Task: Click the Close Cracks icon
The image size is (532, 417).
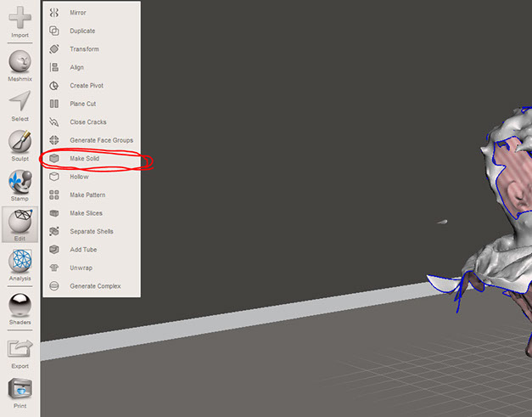Action: tap(54, 122)
